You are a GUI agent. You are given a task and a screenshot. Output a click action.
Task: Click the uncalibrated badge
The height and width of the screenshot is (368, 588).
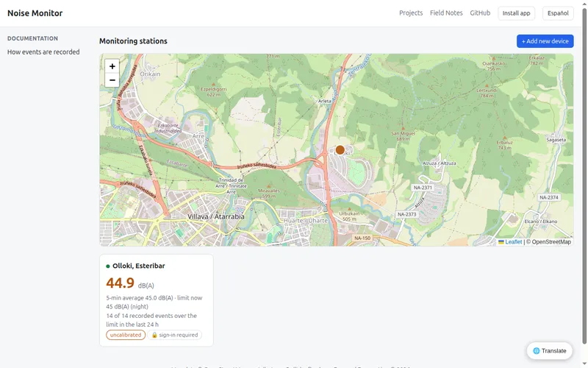click(x=126, y=335)
